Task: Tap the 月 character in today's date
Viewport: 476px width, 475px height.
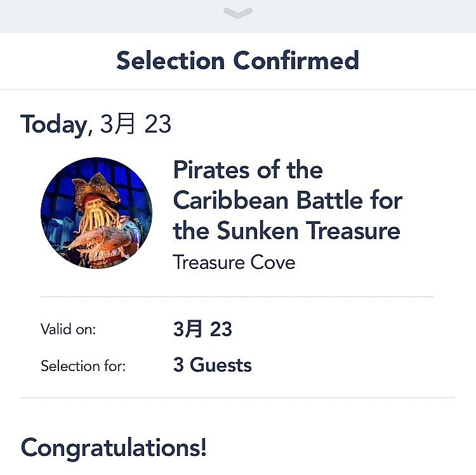Action: point(124,124)
